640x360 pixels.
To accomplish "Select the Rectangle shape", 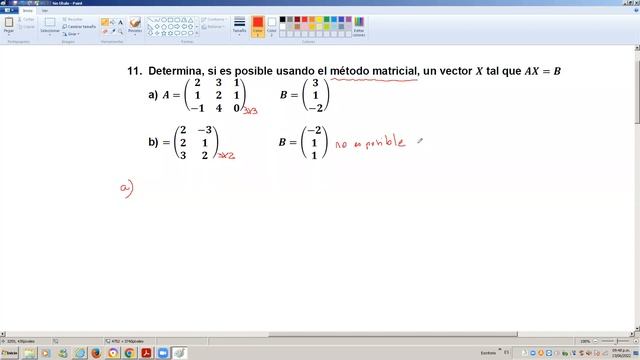I will pos(171,20).
